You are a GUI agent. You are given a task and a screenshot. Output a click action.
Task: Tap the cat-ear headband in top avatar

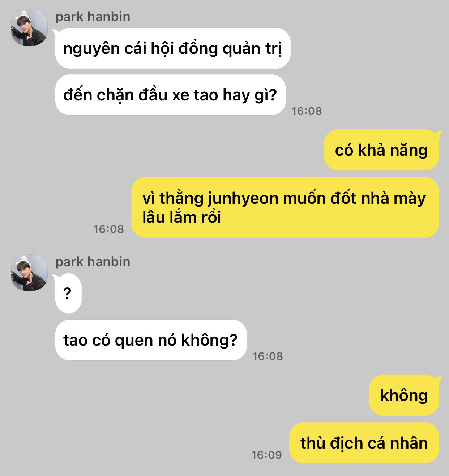tap(24, 15)
